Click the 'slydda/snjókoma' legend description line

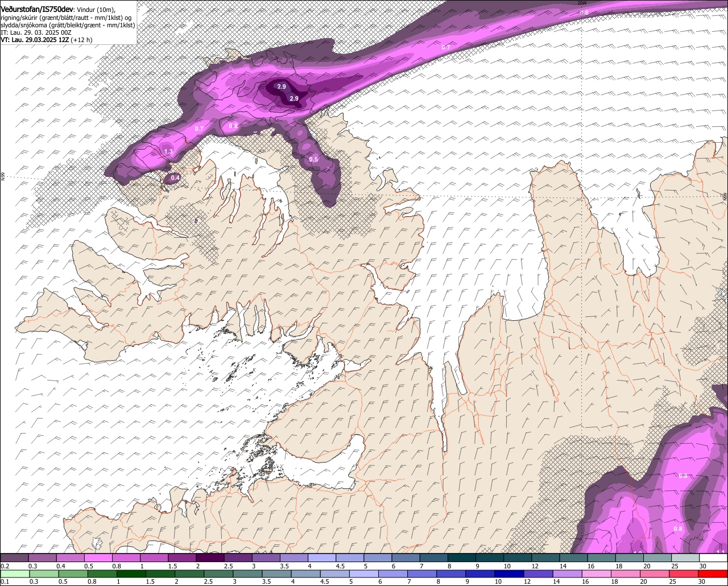68,25
